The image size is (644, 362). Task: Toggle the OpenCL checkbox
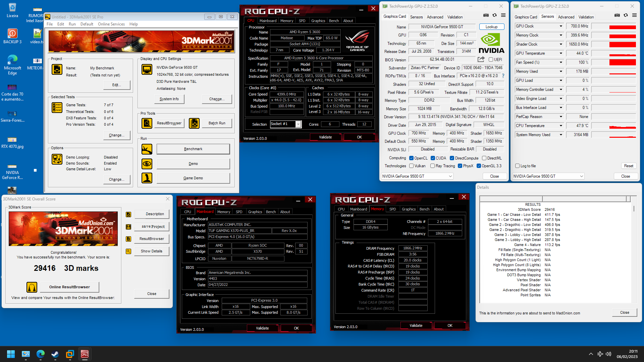click(412, 158)
